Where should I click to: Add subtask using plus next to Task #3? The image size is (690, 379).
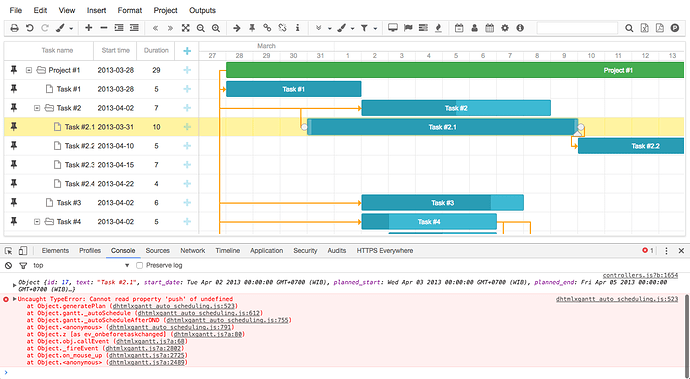187,202
